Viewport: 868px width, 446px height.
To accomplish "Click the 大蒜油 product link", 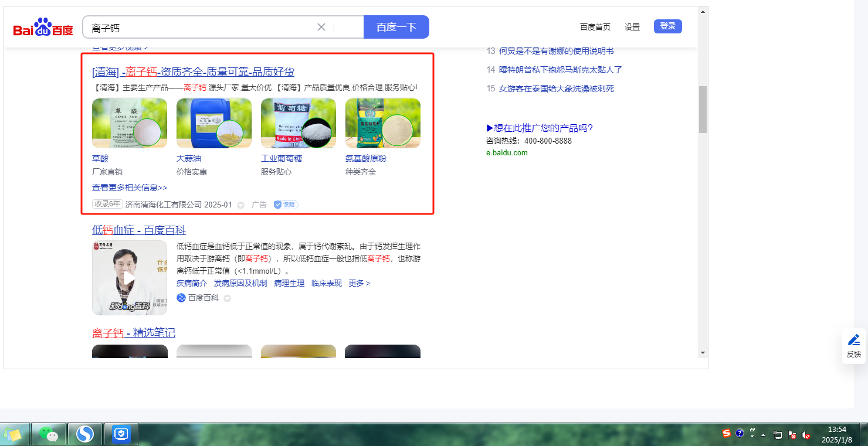I will pos(189,158).
